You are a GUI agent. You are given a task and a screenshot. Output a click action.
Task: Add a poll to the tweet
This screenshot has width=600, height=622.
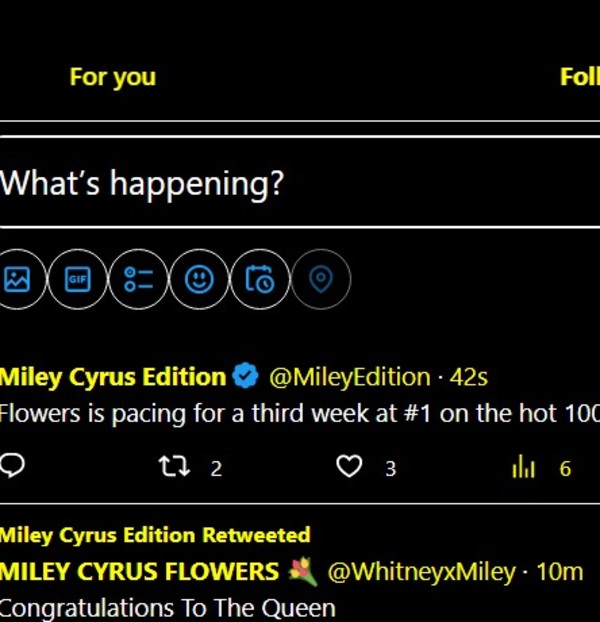(138, 279)
